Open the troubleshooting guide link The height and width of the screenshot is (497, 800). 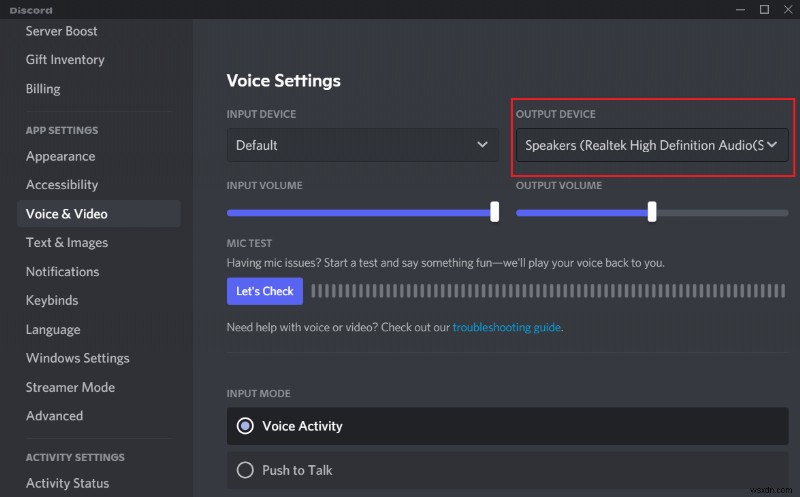(x=506, y=327)
